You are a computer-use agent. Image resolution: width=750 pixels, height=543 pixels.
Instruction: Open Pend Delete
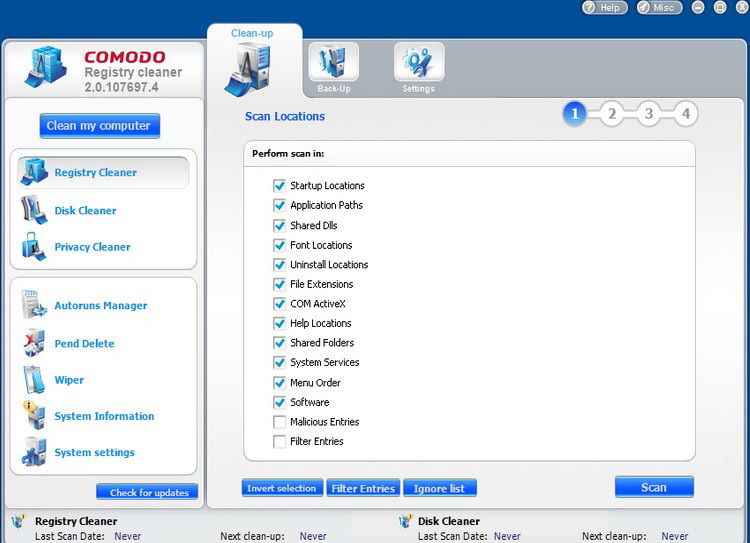click(x=84, y=344)
